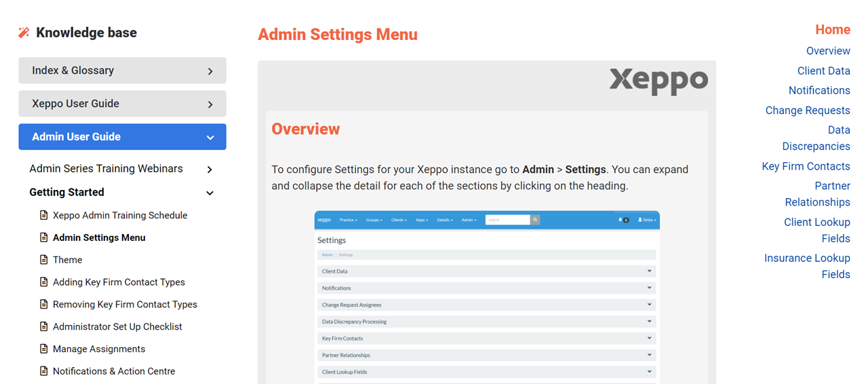Go to Home in right navigation
Image resolution: width=868 pixels, height=384 pixels.
point(832,30)
